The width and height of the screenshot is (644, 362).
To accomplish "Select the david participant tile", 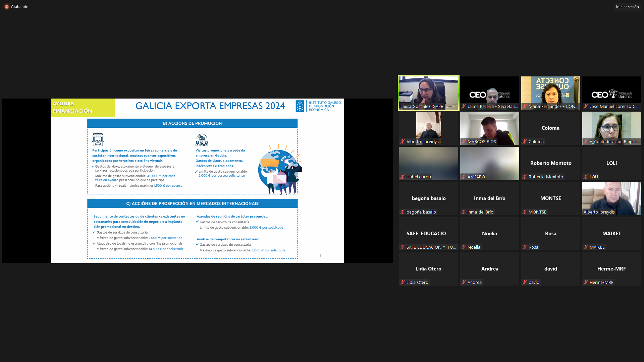I will click(550, 269).
